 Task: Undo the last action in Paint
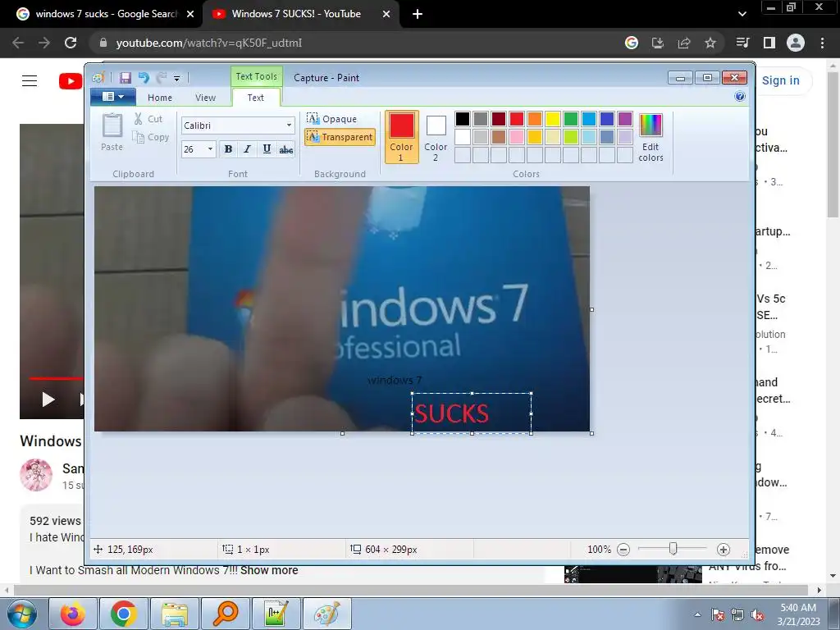144,78
